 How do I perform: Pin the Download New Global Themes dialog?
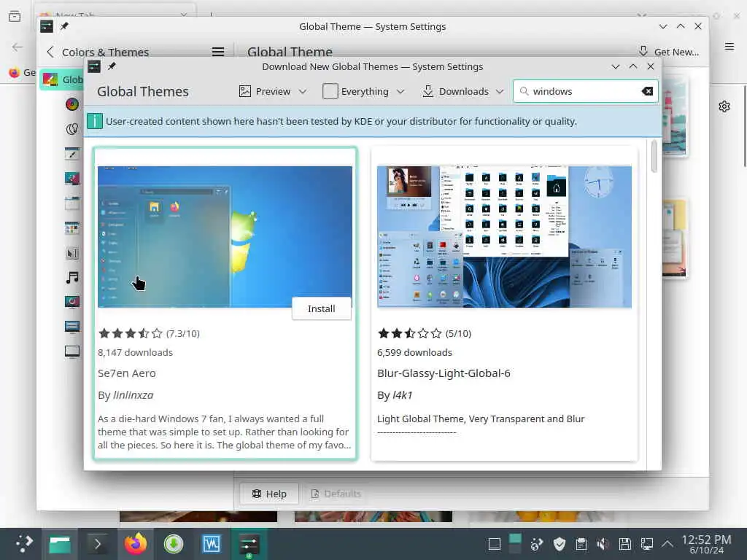(112, 66)
